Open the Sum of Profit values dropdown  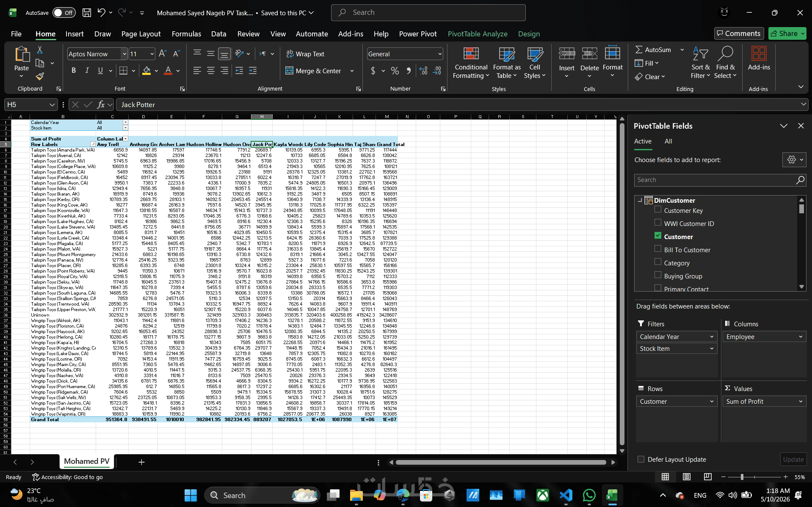pyautogui.click(x=801, y=402)
